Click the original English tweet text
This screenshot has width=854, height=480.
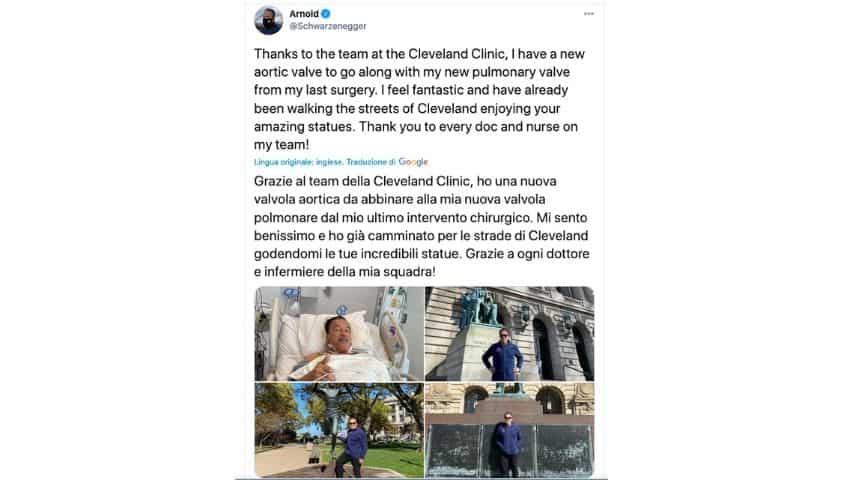pos(419,99)
